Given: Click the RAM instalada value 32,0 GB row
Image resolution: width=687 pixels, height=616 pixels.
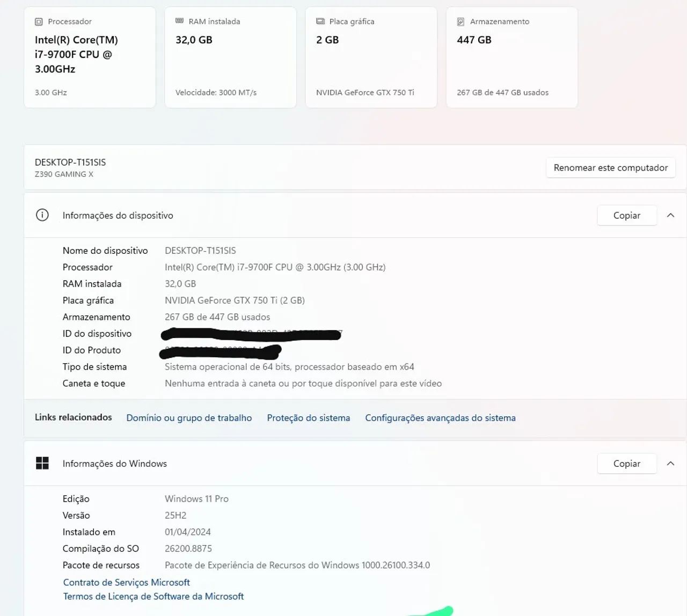Looking at the screenshot, I should coord(180,284).
